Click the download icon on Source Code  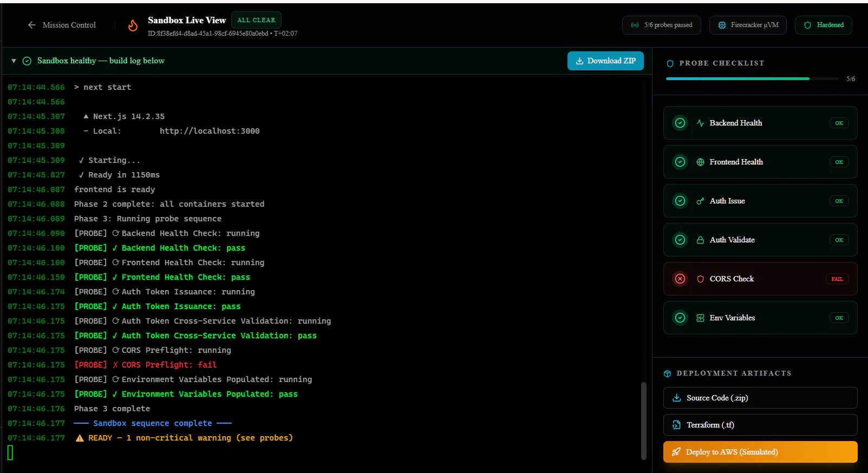pos(676,398)
